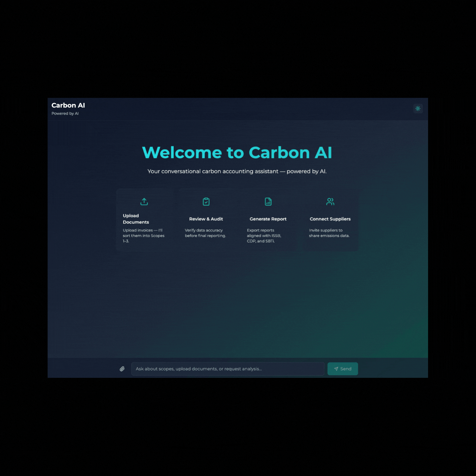Focus the 'Ask about scopes' message input
Viewport: 476px width, 476px height.
pos(227,369)
